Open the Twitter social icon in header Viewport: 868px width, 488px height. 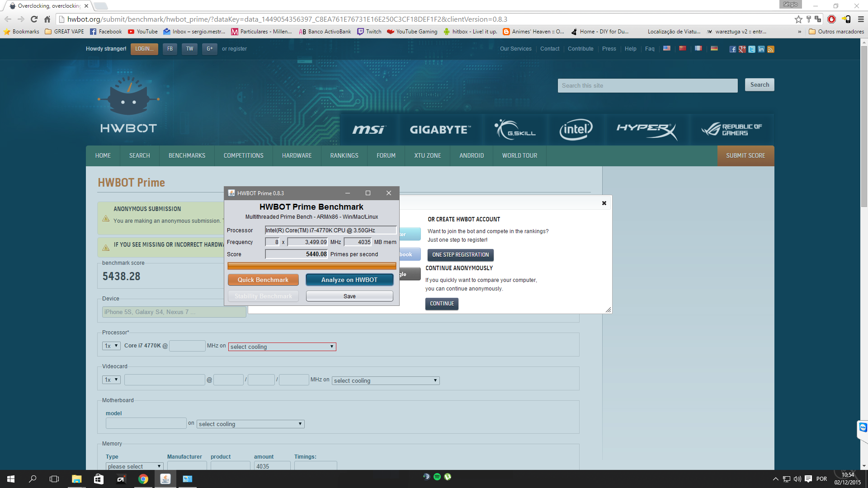click(x=751, y=49)
